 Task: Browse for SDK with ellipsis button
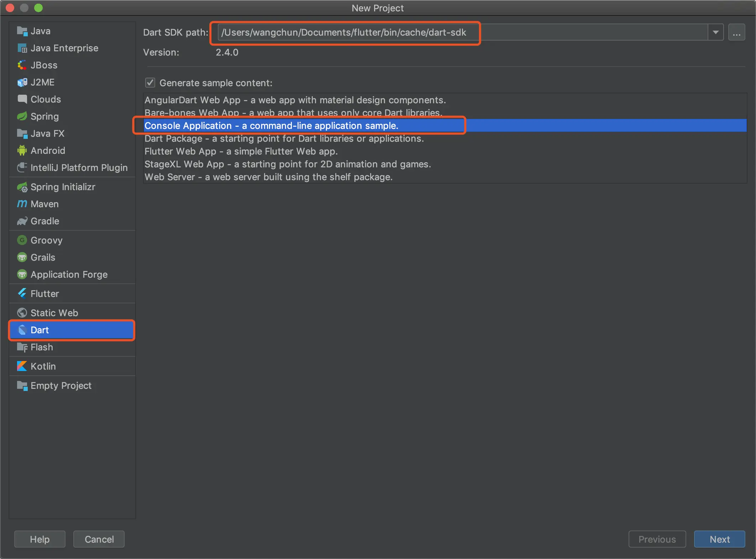(x=736, y=32)
